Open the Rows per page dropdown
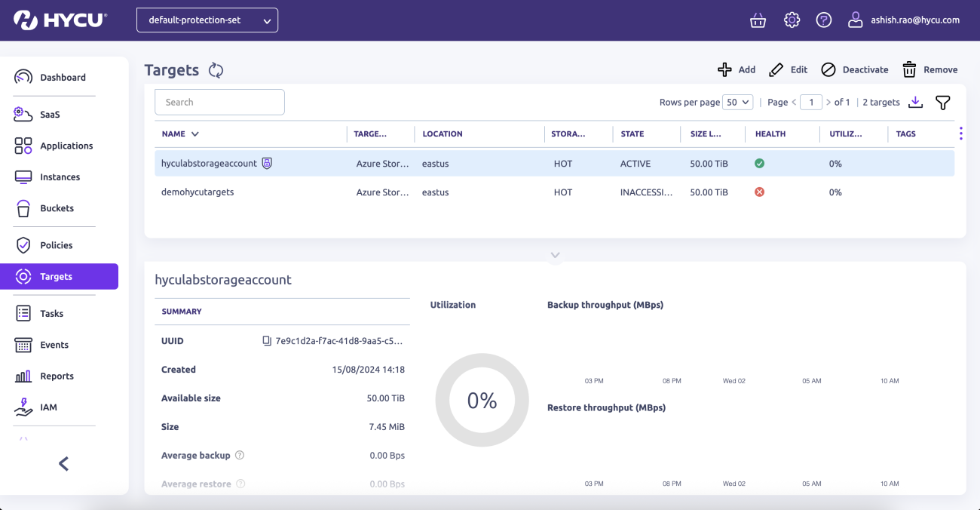 click(737, 103)
